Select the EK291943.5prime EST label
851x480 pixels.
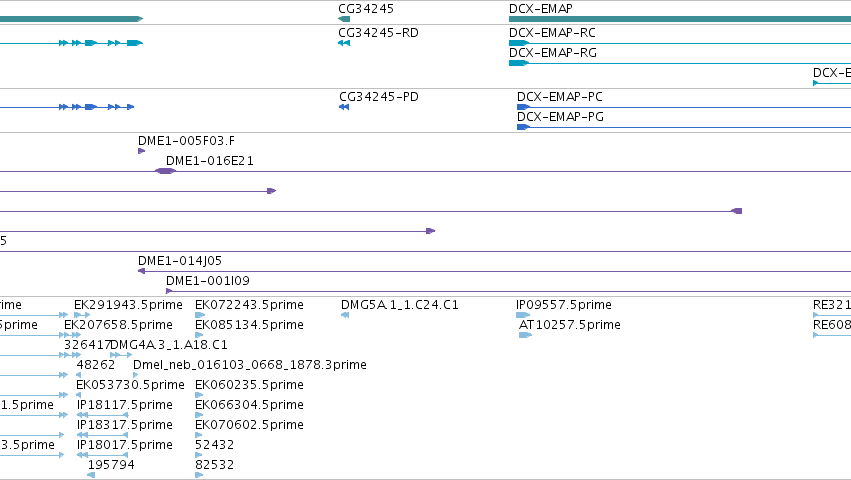click(128, 305)
